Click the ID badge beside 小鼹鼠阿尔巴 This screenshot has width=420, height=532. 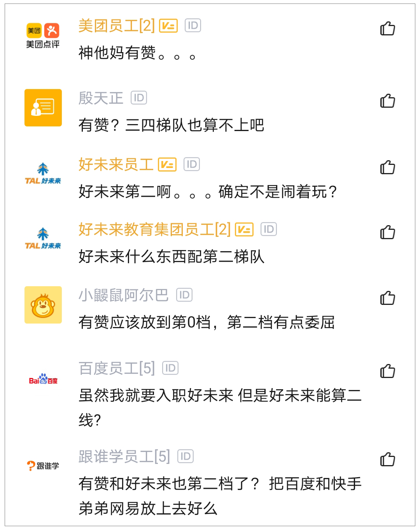click(x=184, y=295)
